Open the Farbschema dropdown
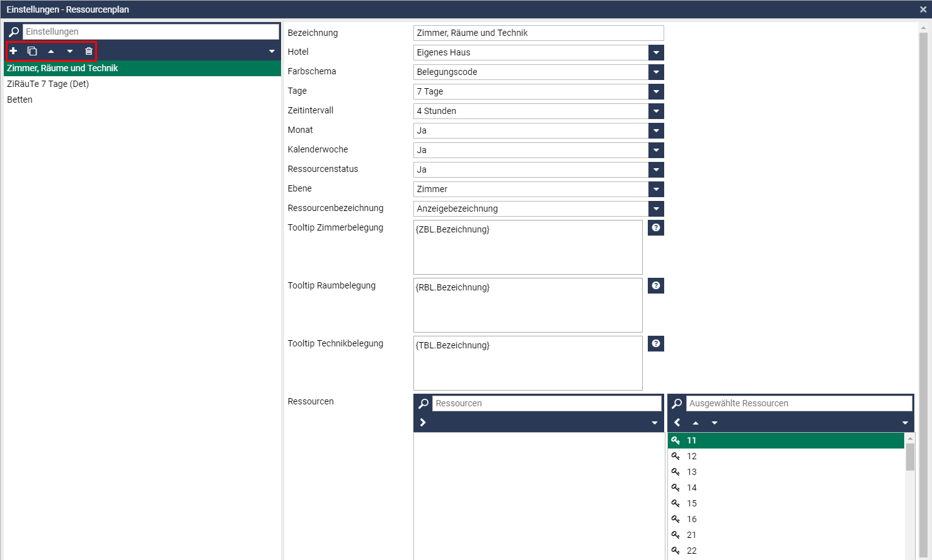This screenshot has height=560, width=932. click(656, 72)
